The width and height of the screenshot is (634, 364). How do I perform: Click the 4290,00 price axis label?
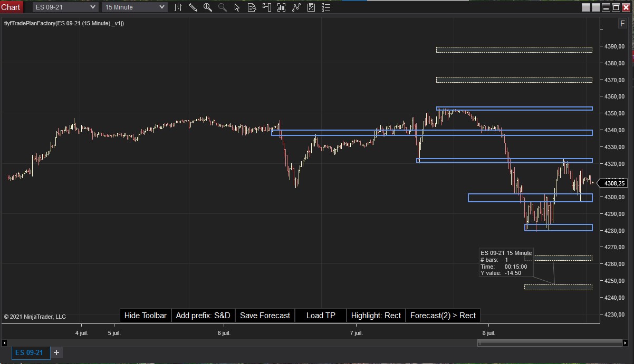pyautogui.click(x=614, y=214)
